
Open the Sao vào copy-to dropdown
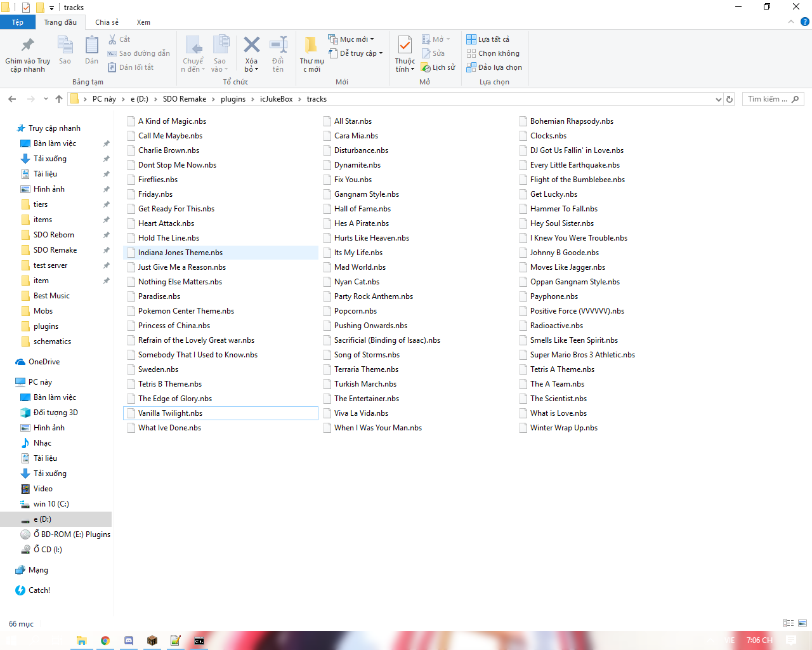pyautogui.click(x=219, y=54)
